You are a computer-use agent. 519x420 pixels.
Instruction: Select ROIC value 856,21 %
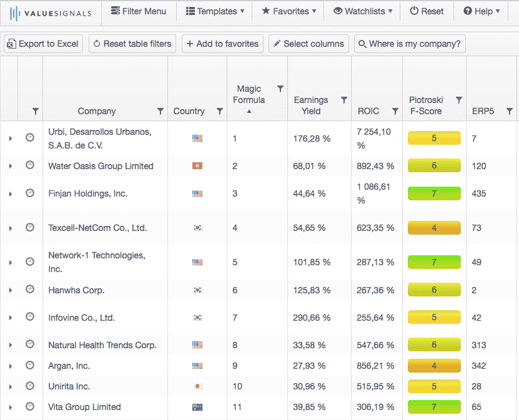pos(375,366)
